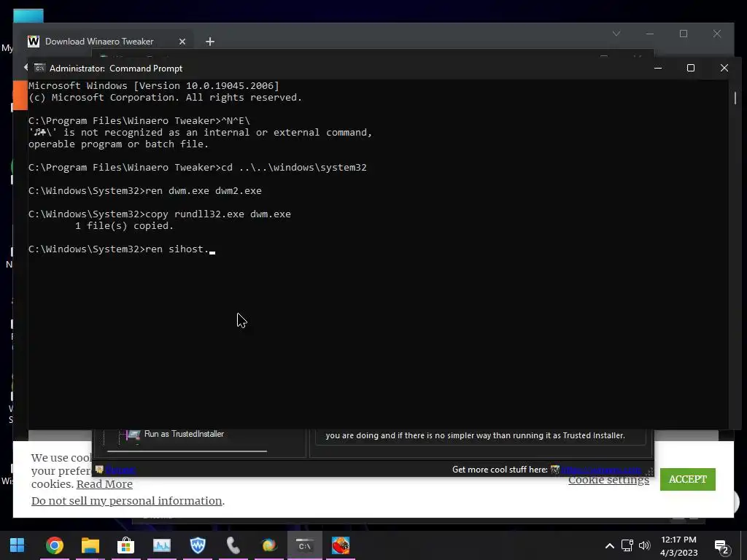Click '(c) Microsoft Corporation' copyright line

tap(165, 97)
